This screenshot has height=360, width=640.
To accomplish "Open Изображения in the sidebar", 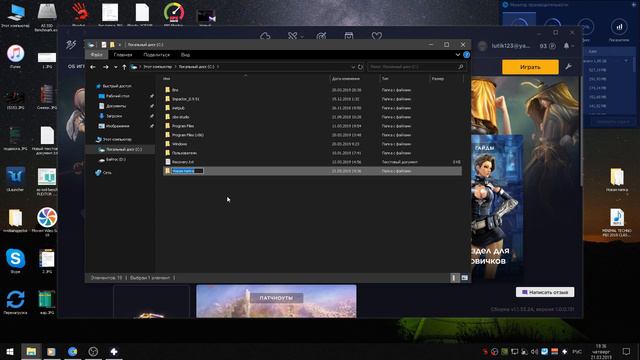I will tap(118, 126).
